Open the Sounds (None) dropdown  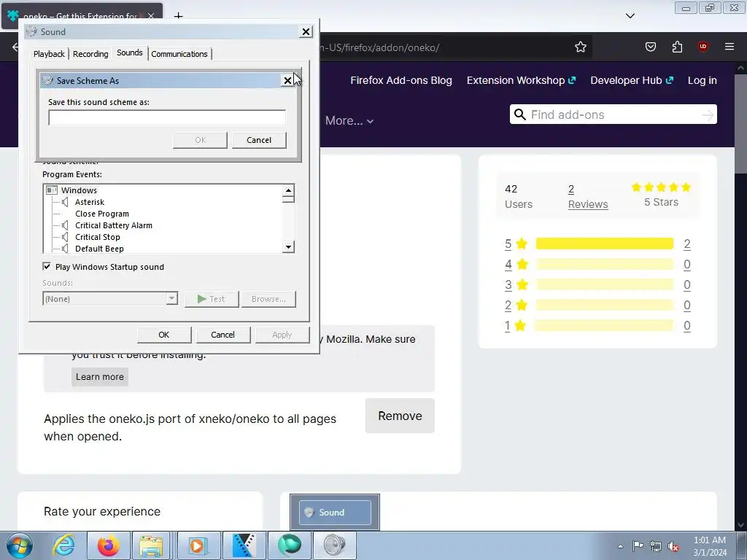coord(110,298)
